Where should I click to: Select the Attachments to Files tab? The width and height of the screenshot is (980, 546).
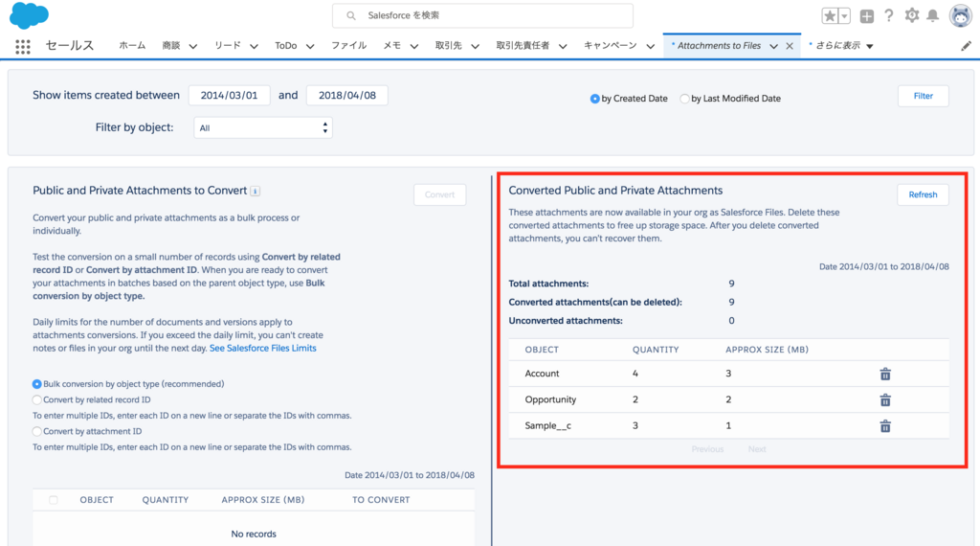pos(719,46)
